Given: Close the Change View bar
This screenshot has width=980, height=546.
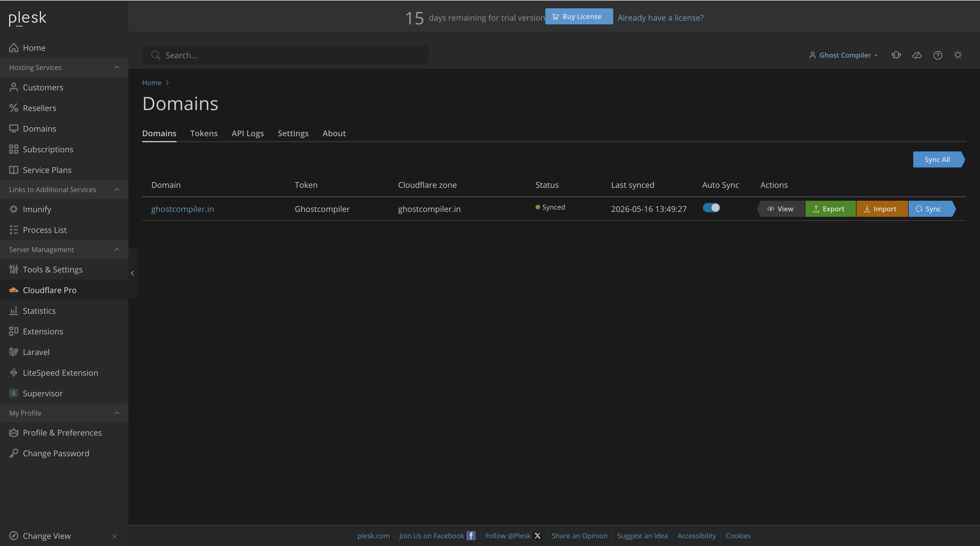Looking at the screenshot, I should pos(115,536).
